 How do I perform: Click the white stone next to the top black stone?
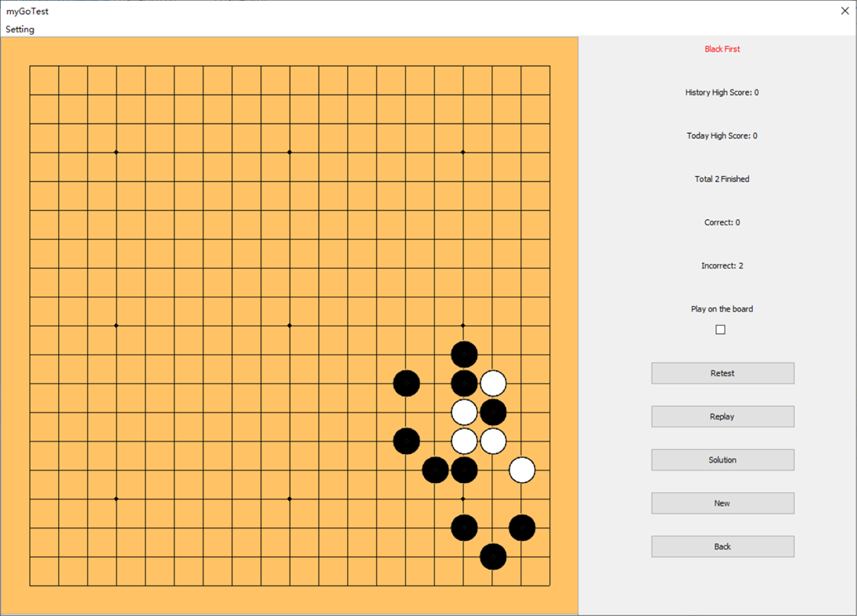click(x=492, y=384)
